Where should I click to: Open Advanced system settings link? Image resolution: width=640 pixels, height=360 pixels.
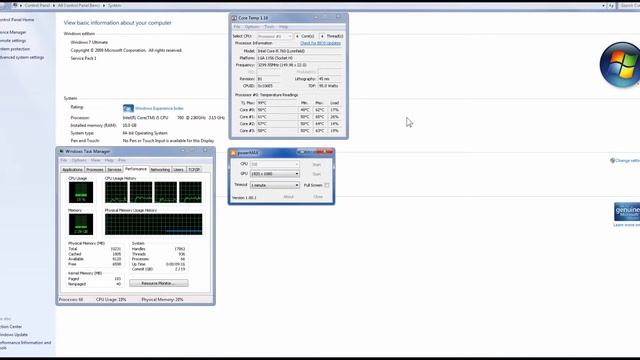point(22,58)
